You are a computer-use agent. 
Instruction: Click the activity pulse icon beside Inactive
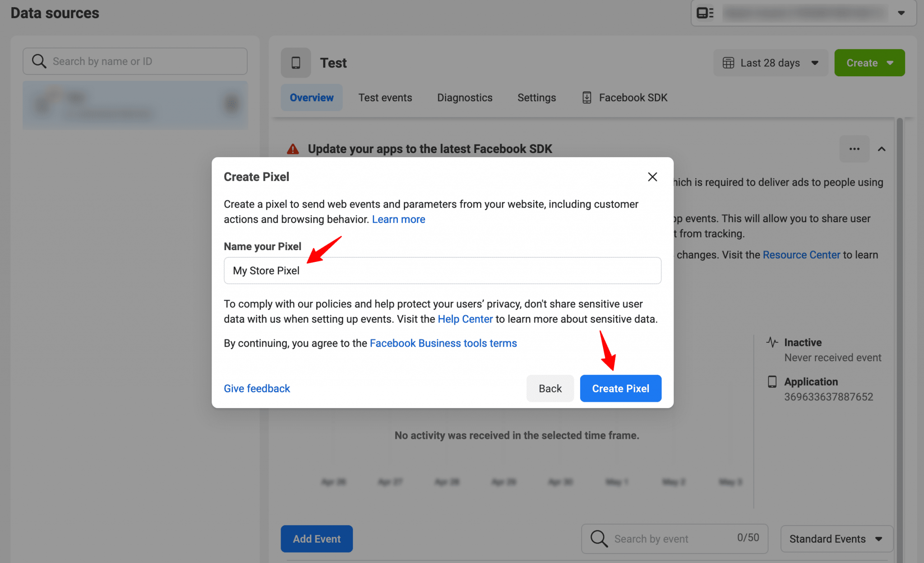pyautogui.click(x=772, y=342)
